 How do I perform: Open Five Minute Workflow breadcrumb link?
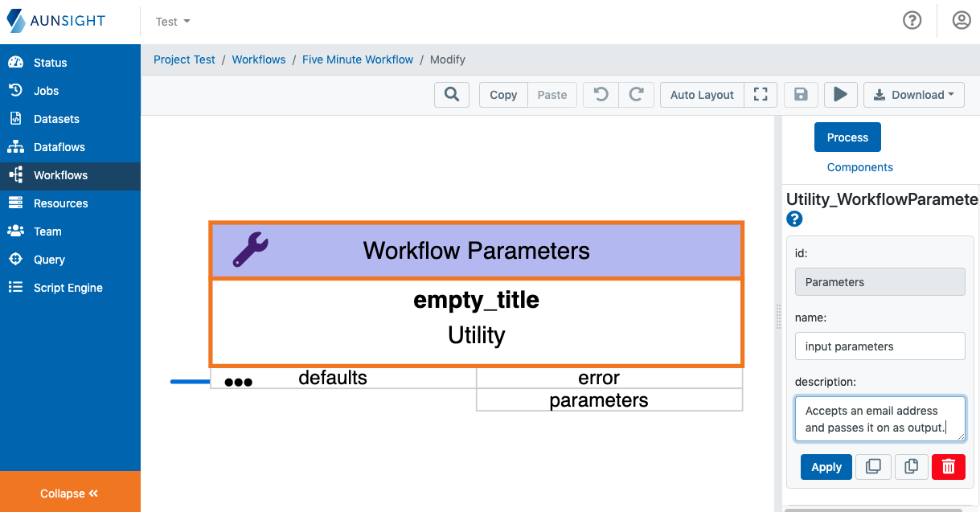358,59
